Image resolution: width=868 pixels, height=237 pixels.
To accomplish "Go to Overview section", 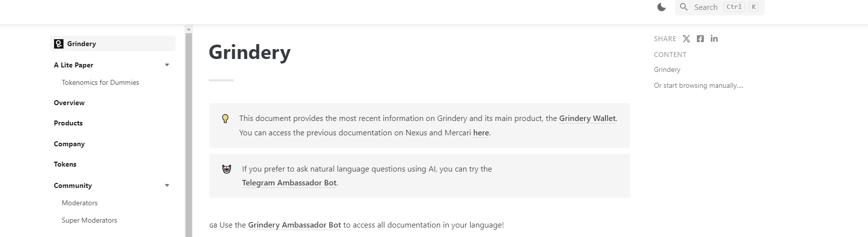I will point(69,103).
